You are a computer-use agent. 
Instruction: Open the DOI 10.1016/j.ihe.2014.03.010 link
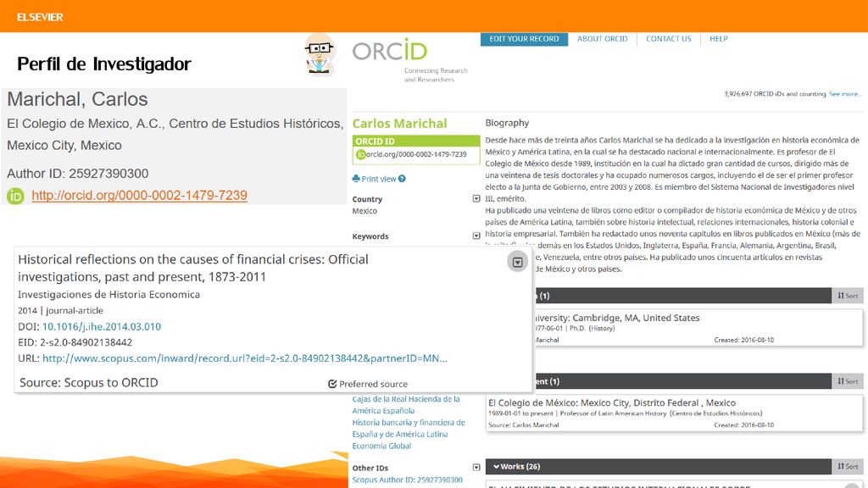click(x=102, y=326)
